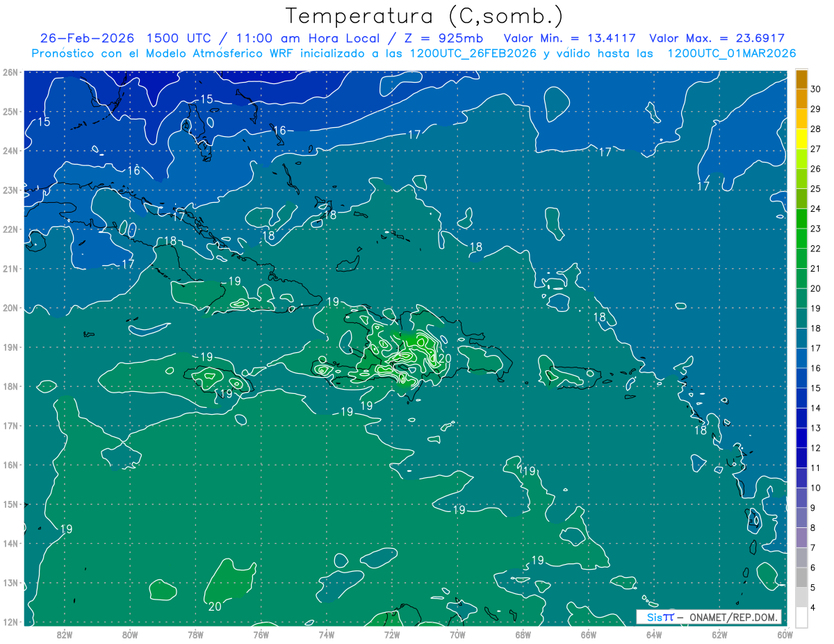The image size is (834, 644).
Task: Click the colorbar value "25"
Action: point(817,188)
